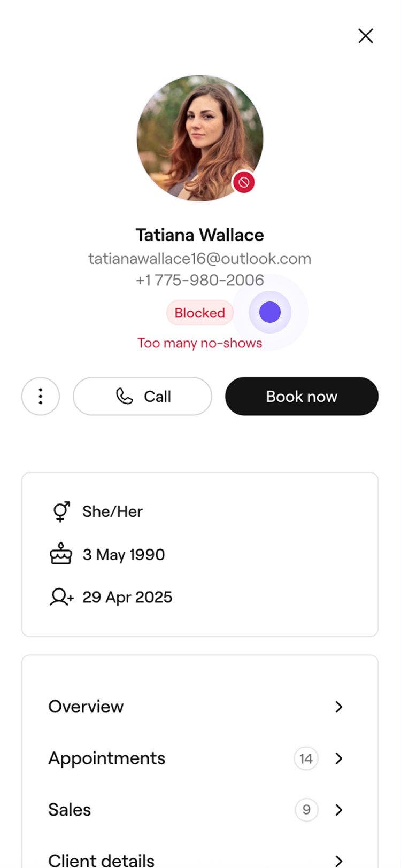This screenshot has width=401, height=868.
Task: Expand Overview with its chevron arrow
Action: [x=338, y=707]
